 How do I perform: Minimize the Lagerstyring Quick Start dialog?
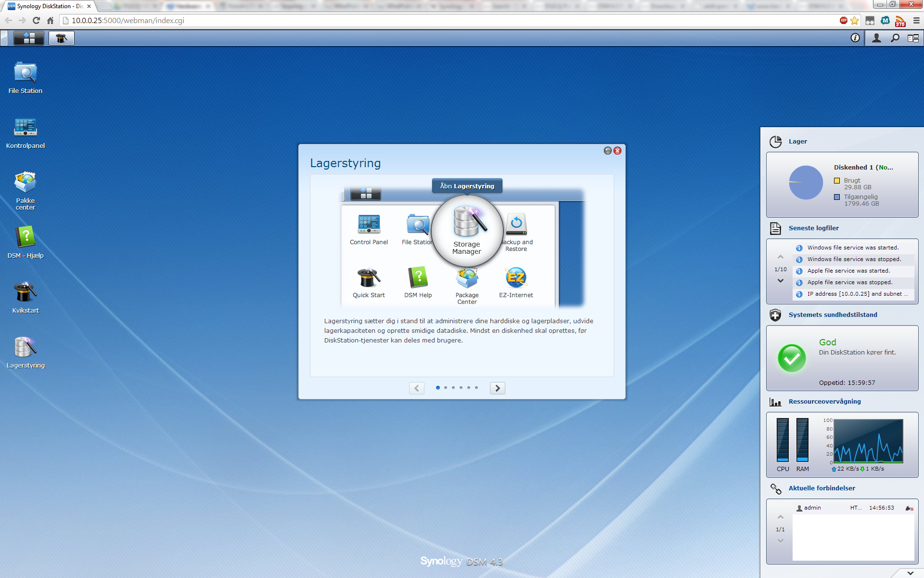608,151
